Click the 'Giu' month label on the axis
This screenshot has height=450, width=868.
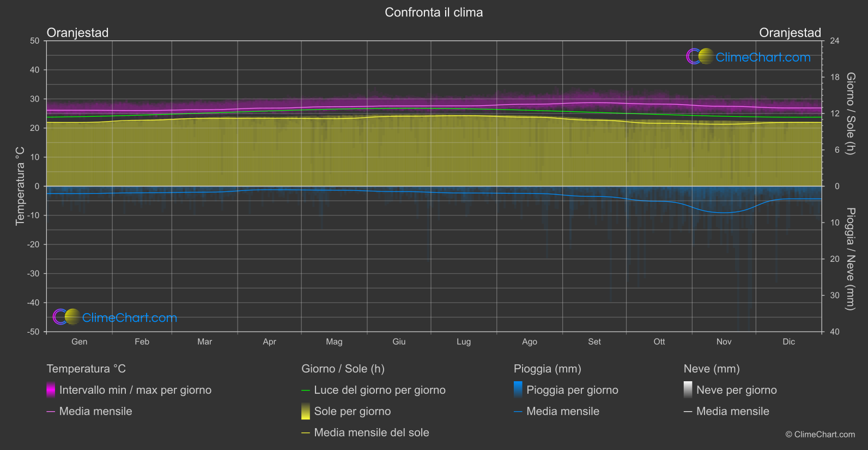coord(399,341)
